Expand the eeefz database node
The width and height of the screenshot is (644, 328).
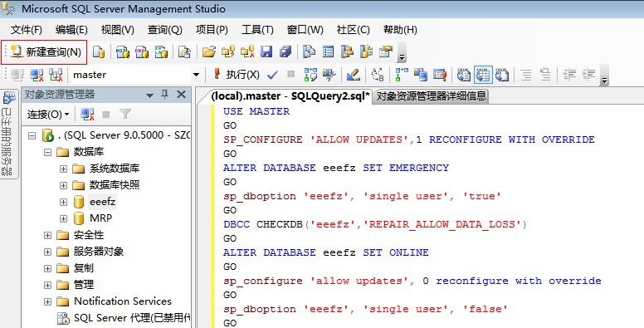click(x=63, y=203)
